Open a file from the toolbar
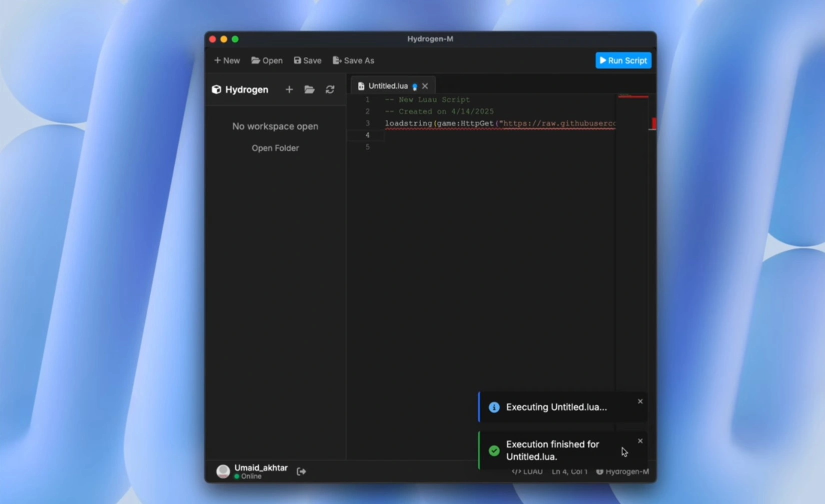This screenshot has width=825, height=504. pos(267,60)
